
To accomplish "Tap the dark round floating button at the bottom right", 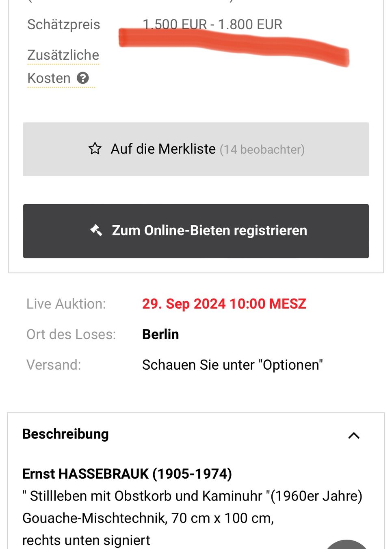I will point(347,545).
